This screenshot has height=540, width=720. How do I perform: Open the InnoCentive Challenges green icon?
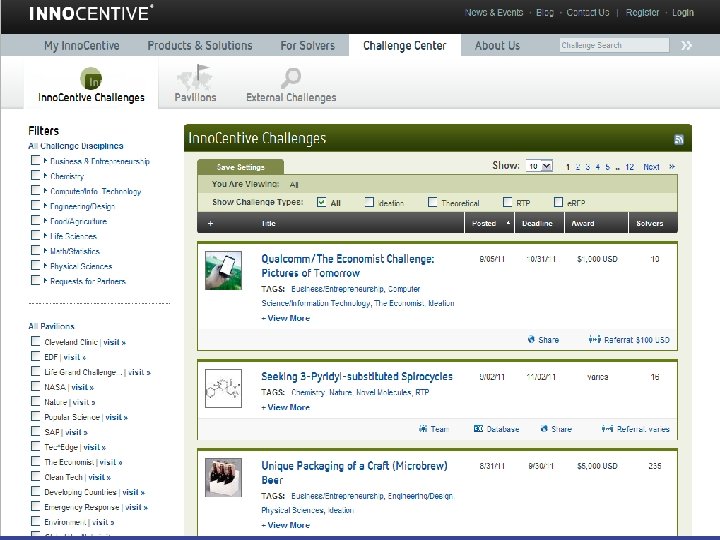(x=91, y=79)
